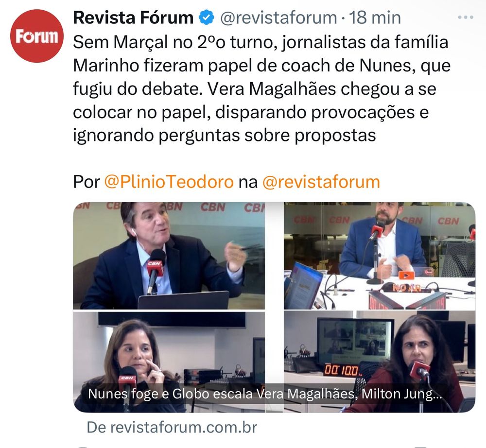Open the red Forum profile avatar
This screenshot has width=486, height=448.
37,36
